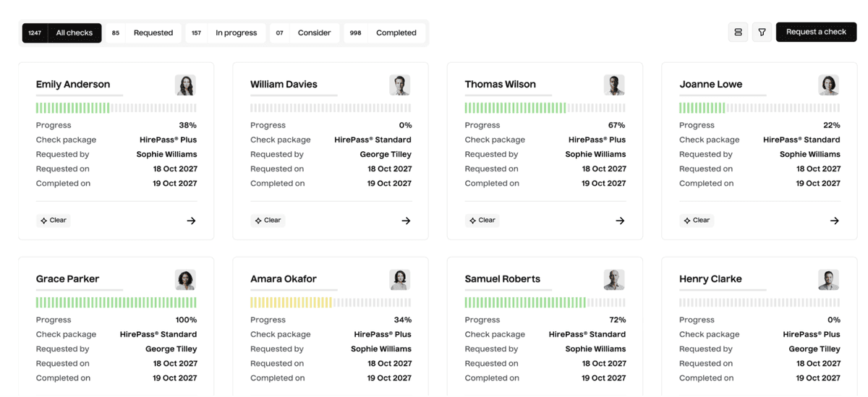Click Emily Anderson's avatar photo
This screenshot has height=397, width=868.
pos(185,85)
